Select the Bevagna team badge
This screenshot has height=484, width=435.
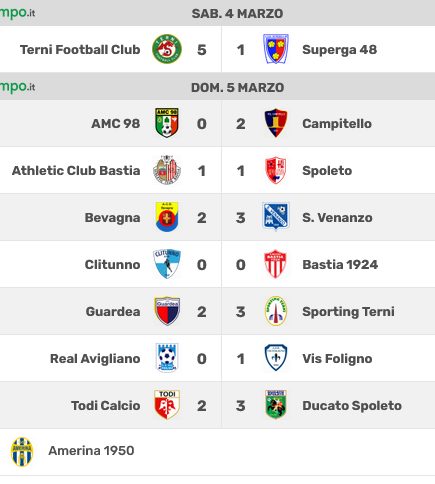[x=167, y=217]
